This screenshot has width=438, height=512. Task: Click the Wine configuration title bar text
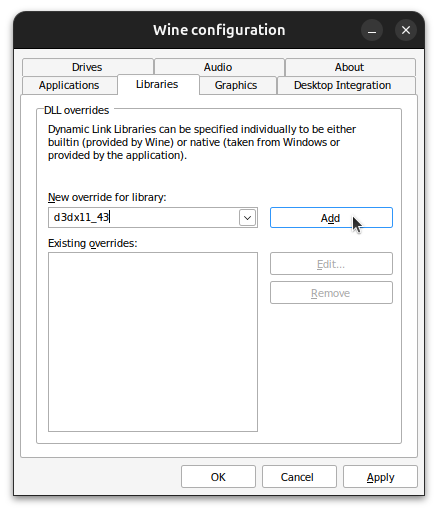[x=219, y=30]
